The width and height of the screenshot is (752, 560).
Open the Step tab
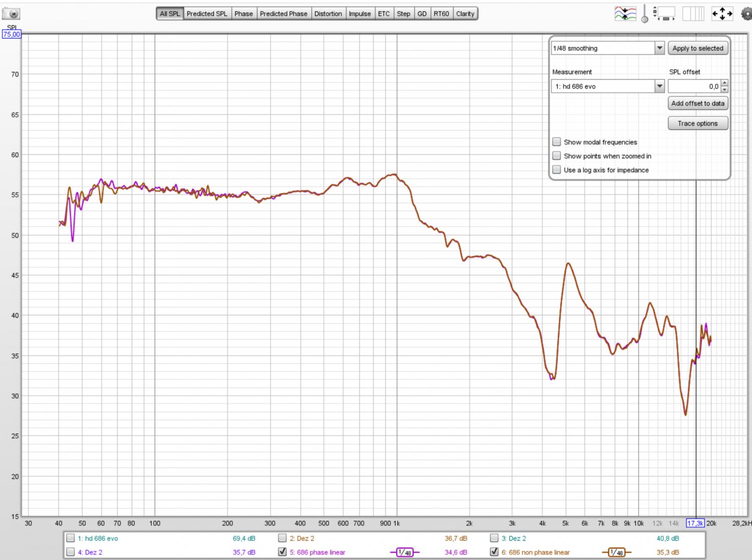click(x=404, y=14)
